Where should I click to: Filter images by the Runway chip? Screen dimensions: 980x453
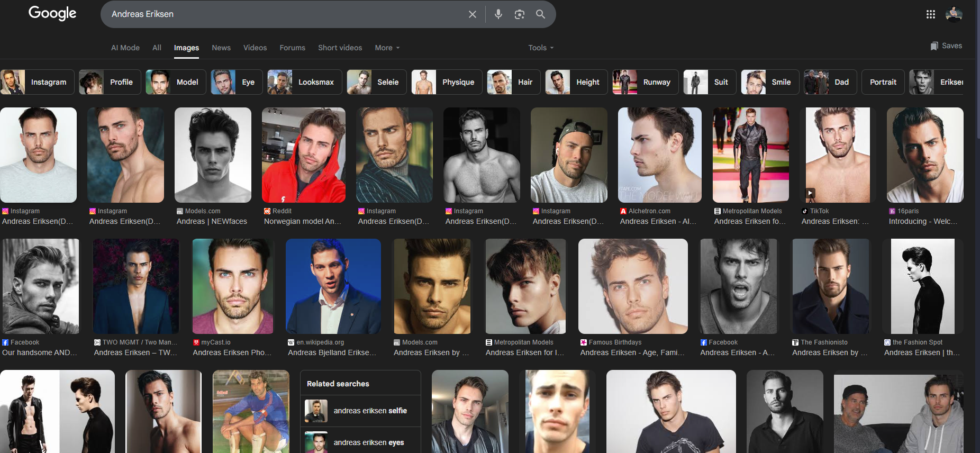645,82
